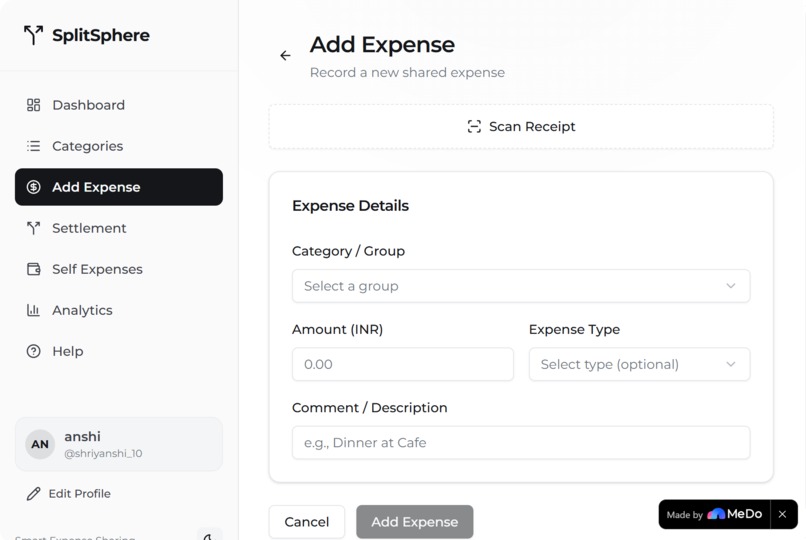Click the Help question mark icon
The height and width of the screenshot is (540, 806).
tap(33, 351)
